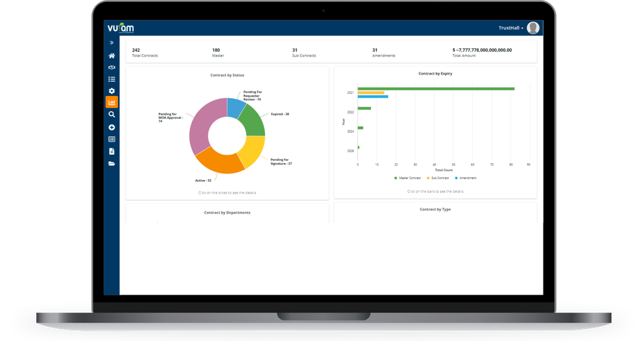Click the 180 Master stat

tap(217, 52)
